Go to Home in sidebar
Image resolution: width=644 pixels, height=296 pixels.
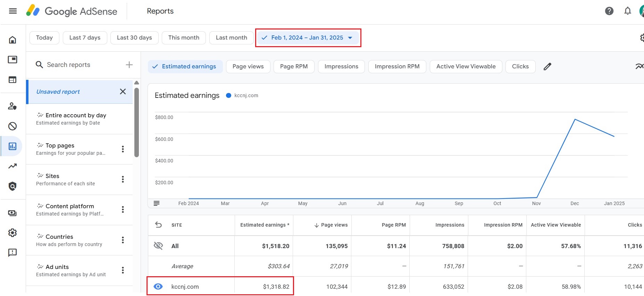tap(12, 40)
